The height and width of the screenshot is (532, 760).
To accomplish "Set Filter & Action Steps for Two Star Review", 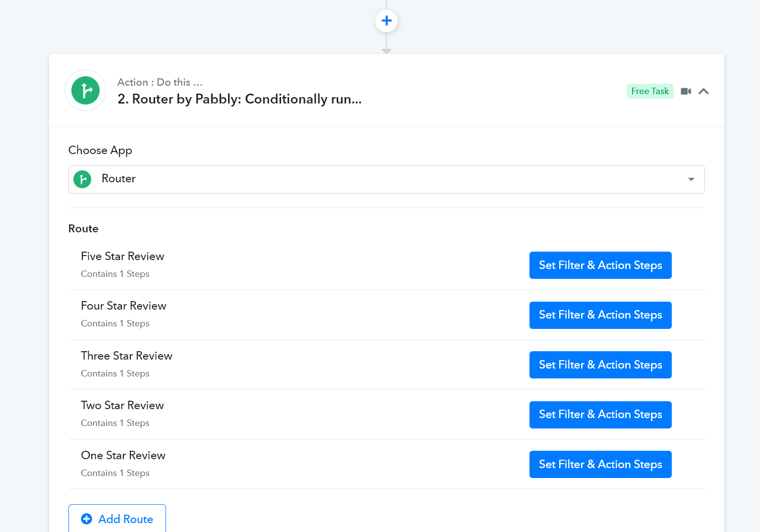I will (600, 415).
